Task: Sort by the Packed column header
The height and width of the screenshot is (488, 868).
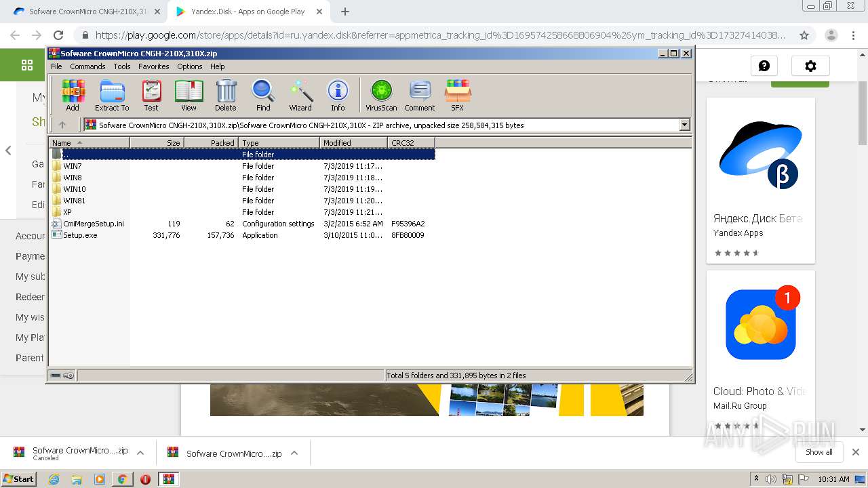Action: pyautogui.click(x=211, y=142)
